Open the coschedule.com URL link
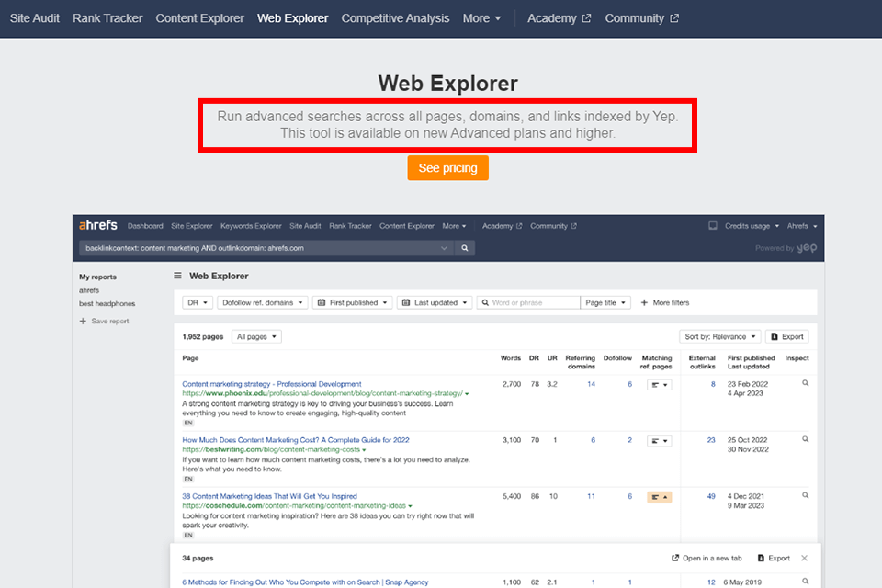This screenshot has height=588, width=882. (x=294, y=505)
